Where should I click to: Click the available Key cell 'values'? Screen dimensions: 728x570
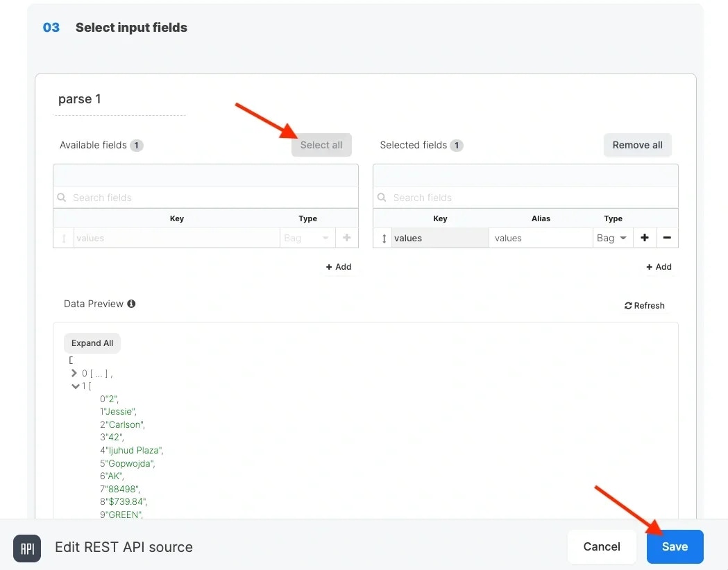(x=176, y=238)
